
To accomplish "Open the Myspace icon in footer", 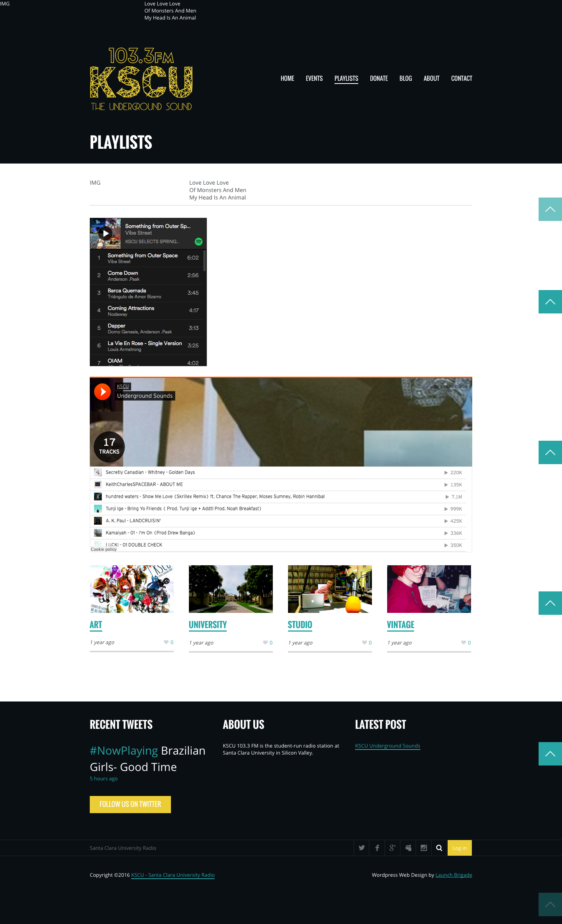I will [408, 848].
